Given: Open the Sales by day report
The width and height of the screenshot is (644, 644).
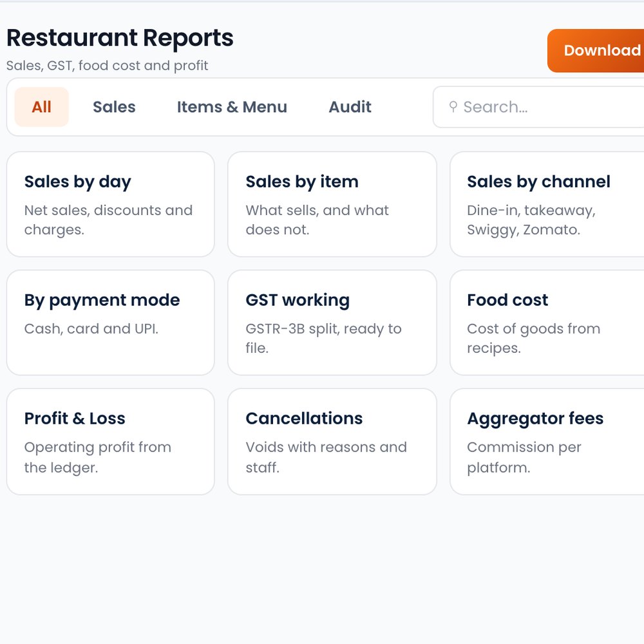Looking at the screenshot, I should 111,204.
